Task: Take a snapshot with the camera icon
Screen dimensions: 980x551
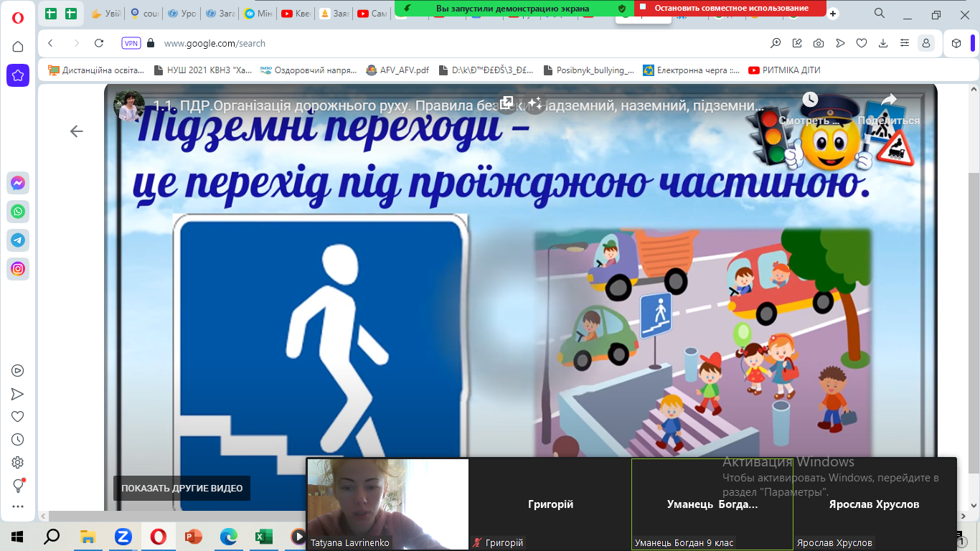Action: [819, 43]
